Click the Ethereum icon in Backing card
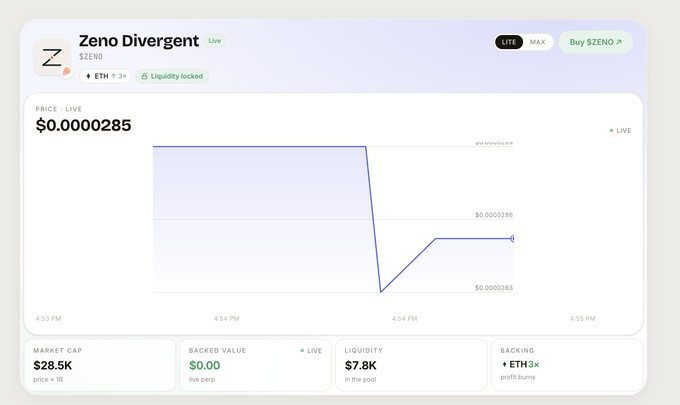The image size is (680, 405). (504, 364)
